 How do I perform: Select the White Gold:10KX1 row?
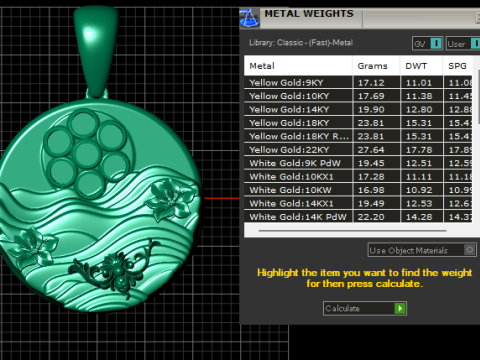358,176
